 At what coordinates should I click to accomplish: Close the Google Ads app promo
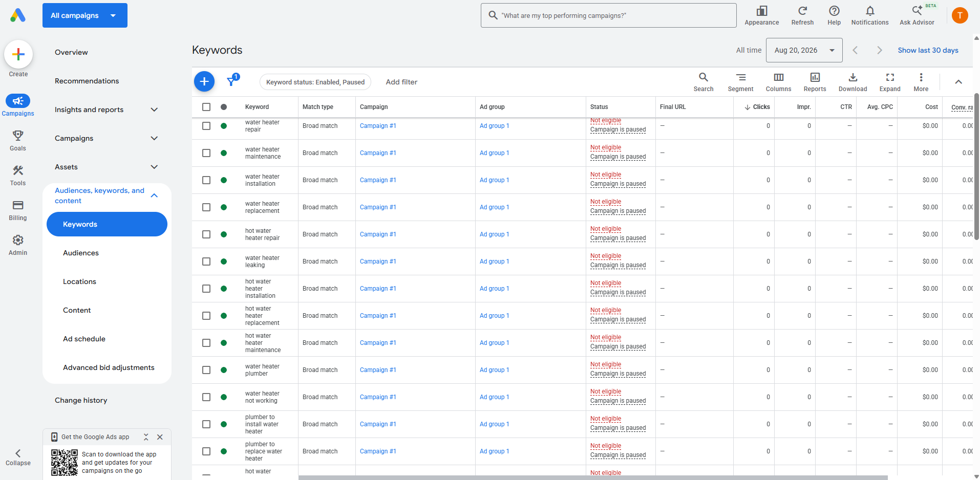pyautogui.click(x=160, y=437)
